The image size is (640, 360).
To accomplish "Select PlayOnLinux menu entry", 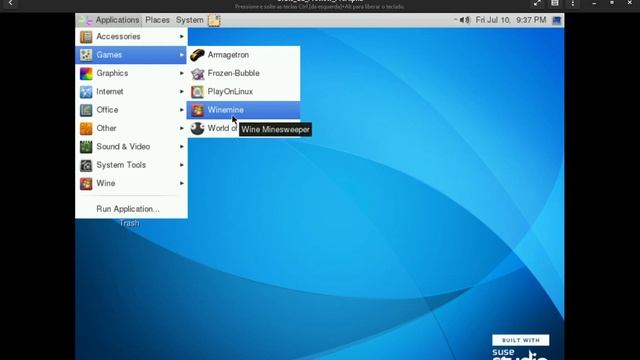I will tap(243, 92).
